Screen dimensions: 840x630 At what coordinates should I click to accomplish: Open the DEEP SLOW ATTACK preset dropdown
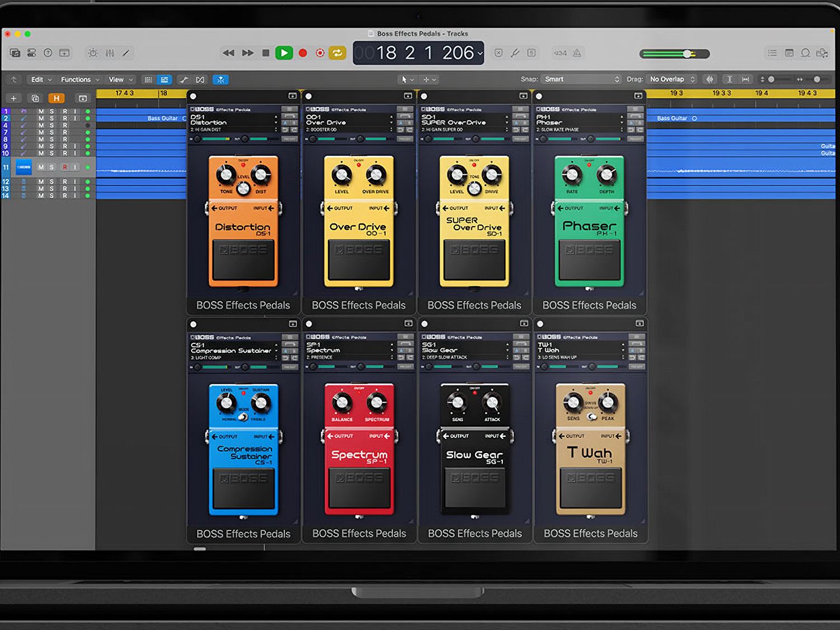tap(465, 357)
